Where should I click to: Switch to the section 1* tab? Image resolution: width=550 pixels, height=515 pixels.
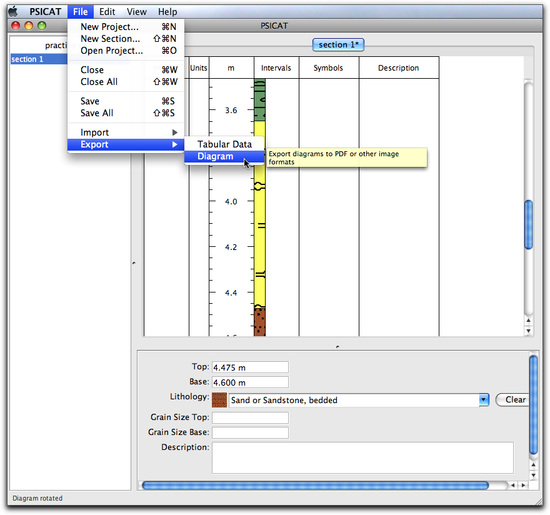coord(338,45)
